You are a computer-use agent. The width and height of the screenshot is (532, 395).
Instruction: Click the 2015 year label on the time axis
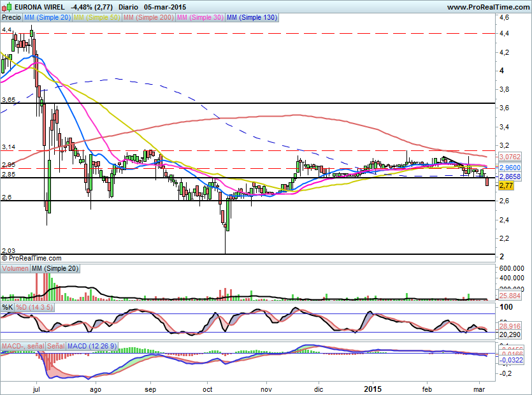pyautogui.click(x=373, y=389)
